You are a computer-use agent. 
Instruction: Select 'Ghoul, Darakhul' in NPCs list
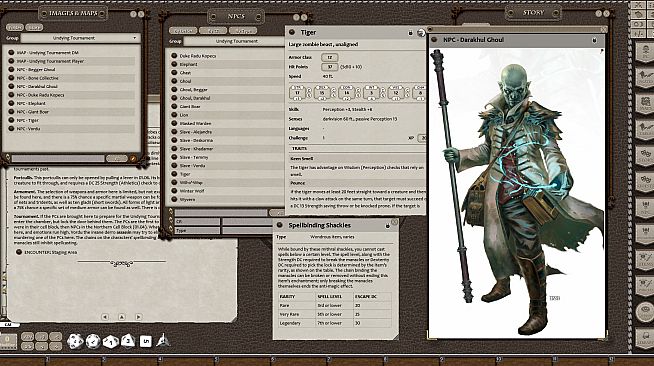tap(228, 98)
